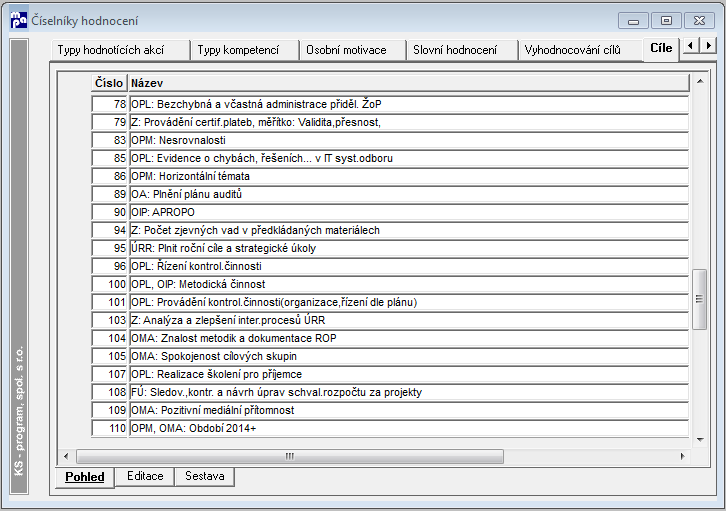This screenshot has height=511, width=726.
Task: Open the Editace tab
Action: coord(145,476)
